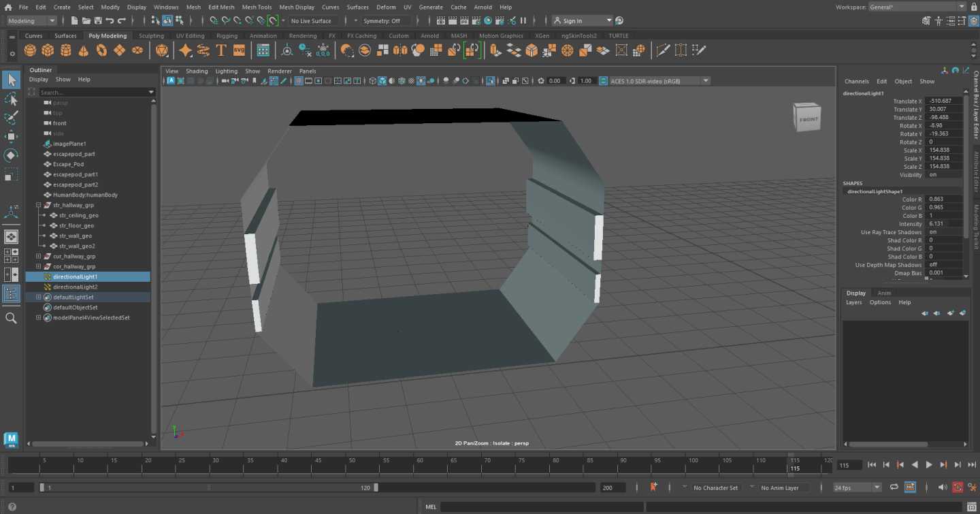
Task: Click the search magnifier in left sidebar
Action: [11, 318]
